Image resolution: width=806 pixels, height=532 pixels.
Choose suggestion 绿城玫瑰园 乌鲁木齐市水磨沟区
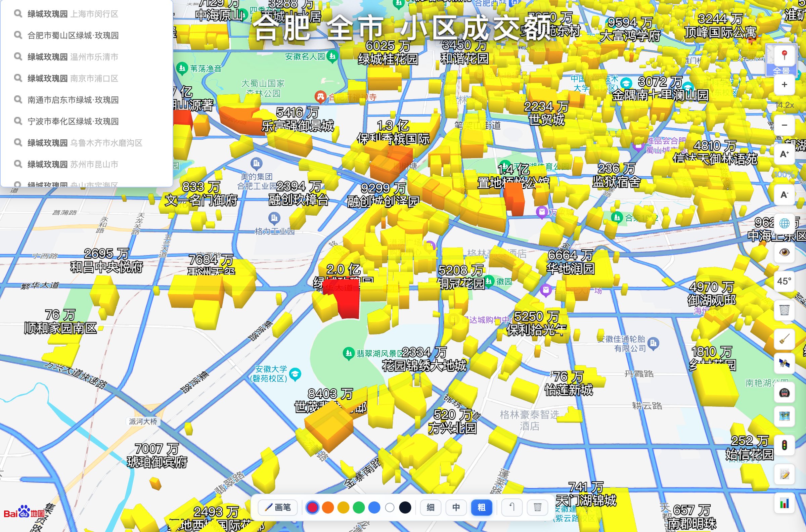[87, 143]
